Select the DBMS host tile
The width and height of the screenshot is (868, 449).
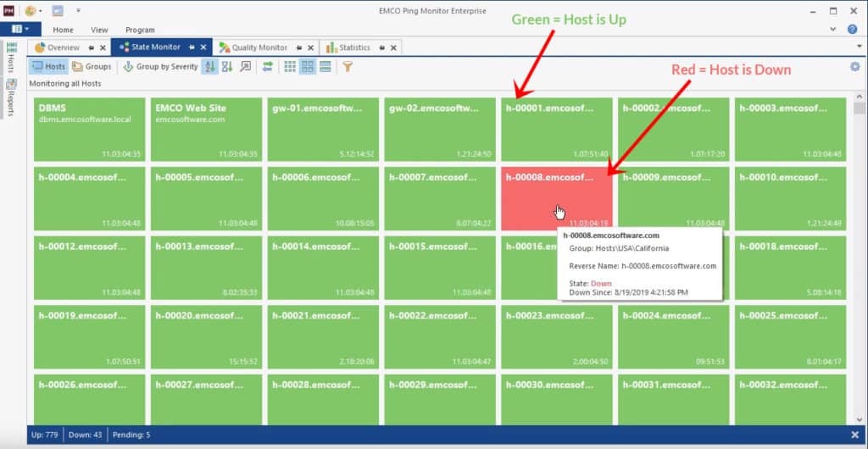tap(90, 130)
